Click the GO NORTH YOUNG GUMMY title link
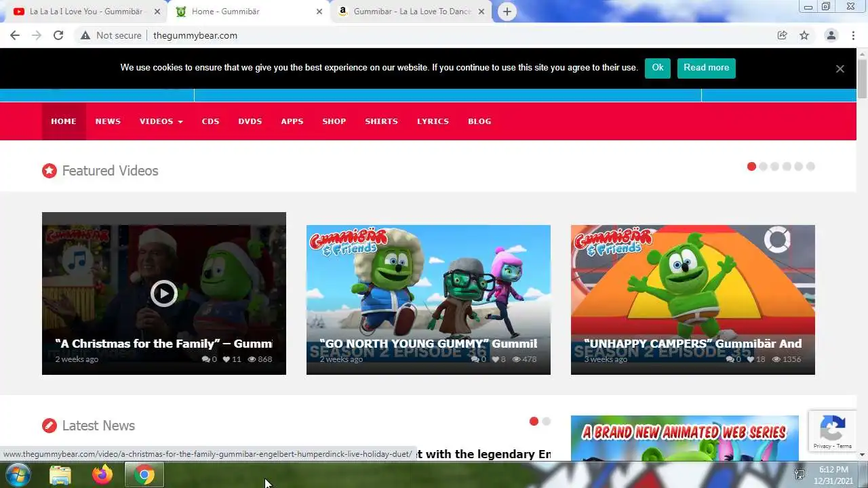The height and width of the screenshot is (488, 868). 428,344
